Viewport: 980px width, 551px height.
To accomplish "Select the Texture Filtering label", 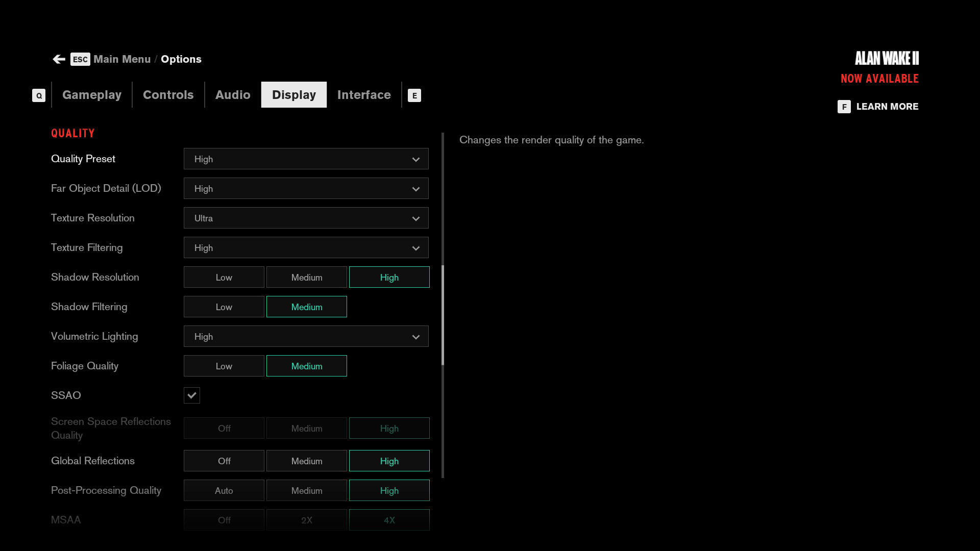I will point(87,247).
